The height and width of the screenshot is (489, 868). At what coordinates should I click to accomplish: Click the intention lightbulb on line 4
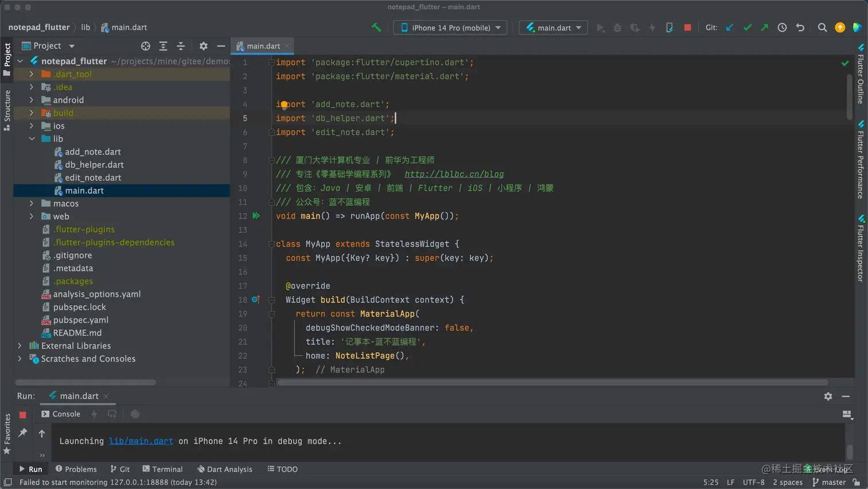(x=284, y=105)
